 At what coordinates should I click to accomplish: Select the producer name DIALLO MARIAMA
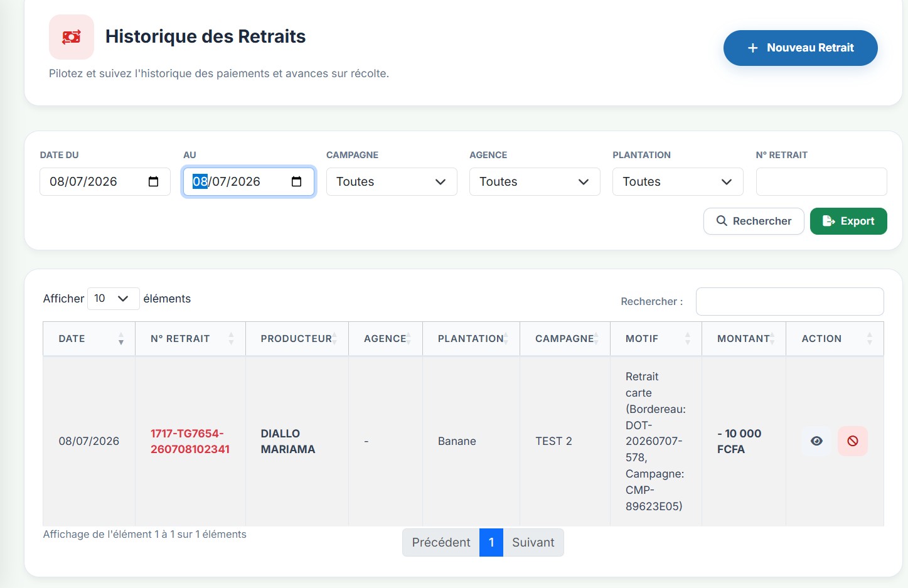coord(288,441)
